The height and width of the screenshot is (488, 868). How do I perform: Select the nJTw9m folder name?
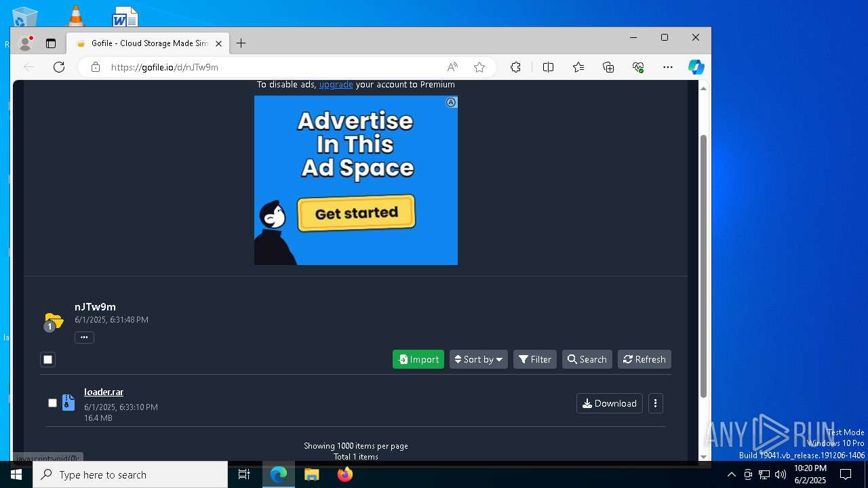(x=95, y=307)
